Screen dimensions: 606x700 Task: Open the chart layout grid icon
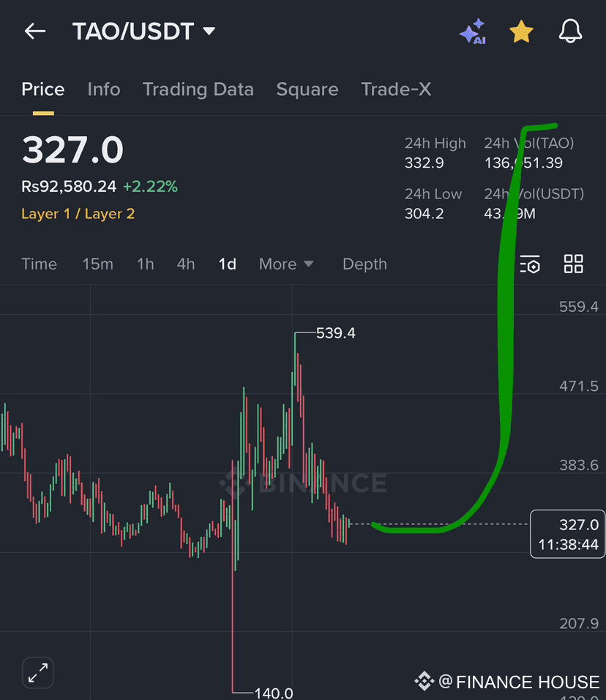pos(573,264)
